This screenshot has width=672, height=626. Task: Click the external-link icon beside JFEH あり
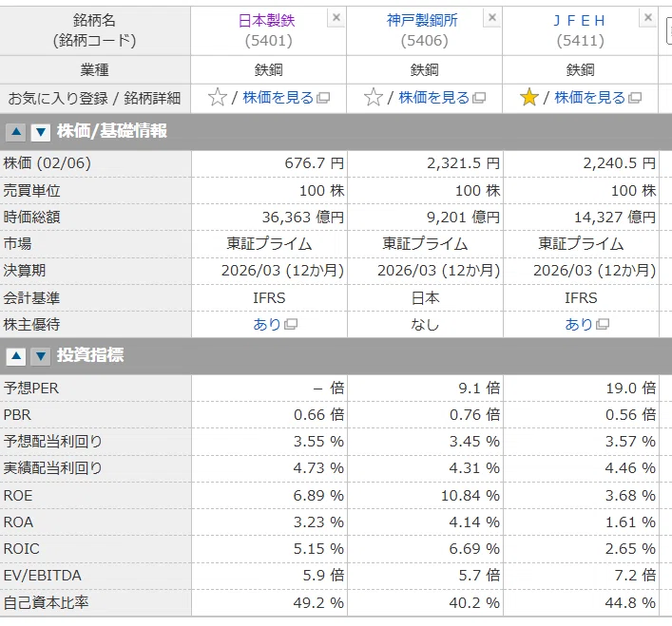(603, 325)
